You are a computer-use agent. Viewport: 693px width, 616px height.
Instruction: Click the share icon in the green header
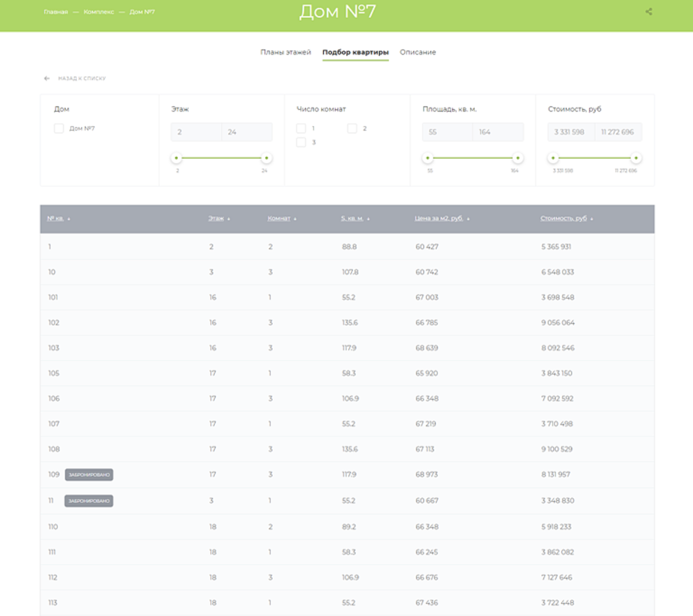click(x=649, y=12)
